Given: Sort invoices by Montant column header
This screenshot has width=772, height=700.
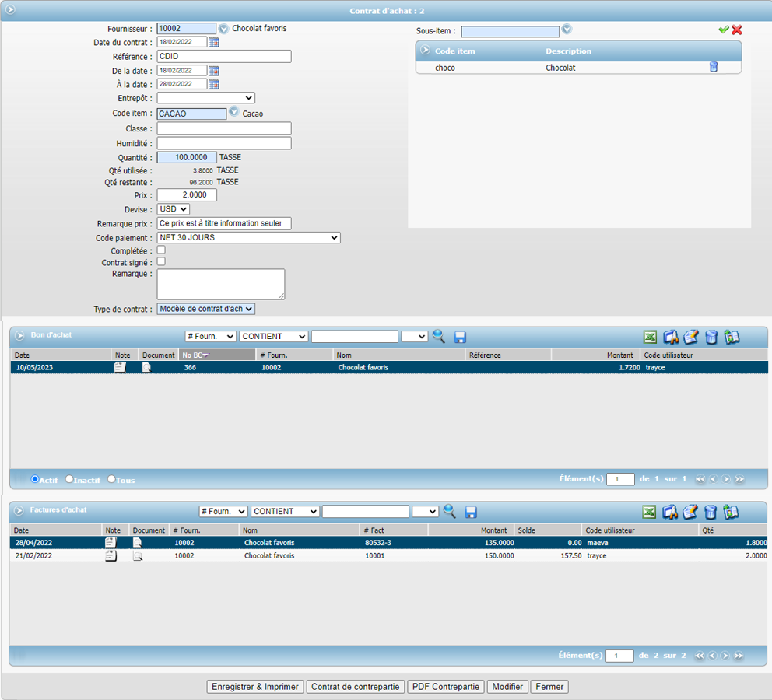Looking at the screenshot, I should point(470,530).
